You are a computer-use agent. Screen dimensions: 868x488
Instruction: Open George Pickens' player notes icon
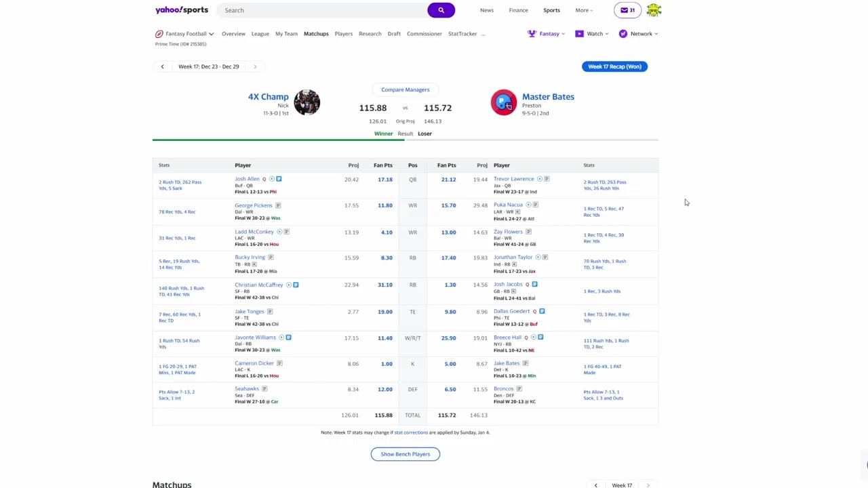[x=277, y=205]
